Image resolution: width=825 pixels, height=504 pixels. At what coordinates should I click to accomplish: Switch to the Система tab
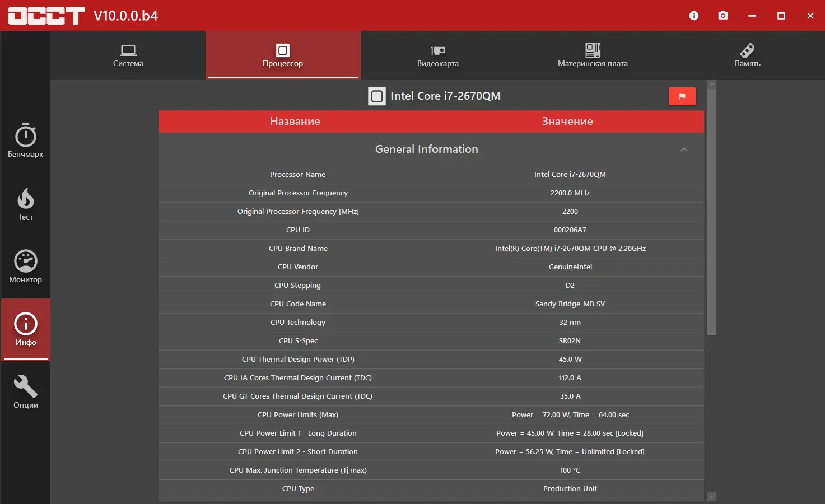tap(128, 55)
